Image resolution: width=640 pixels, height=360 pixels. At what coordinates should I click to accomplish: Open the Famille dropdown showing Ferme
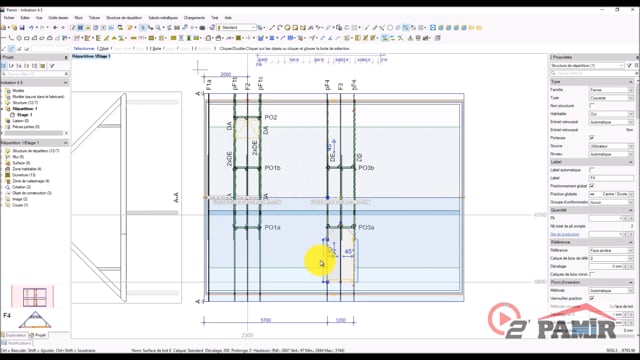click(611, 90)
